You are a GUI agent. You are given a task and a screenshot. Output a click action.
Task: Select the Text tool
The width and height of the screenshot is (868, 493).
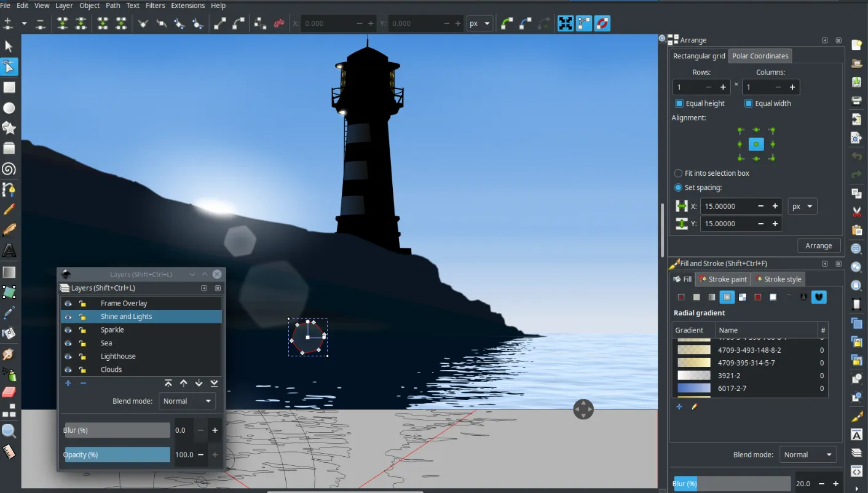tap(9, 251)
